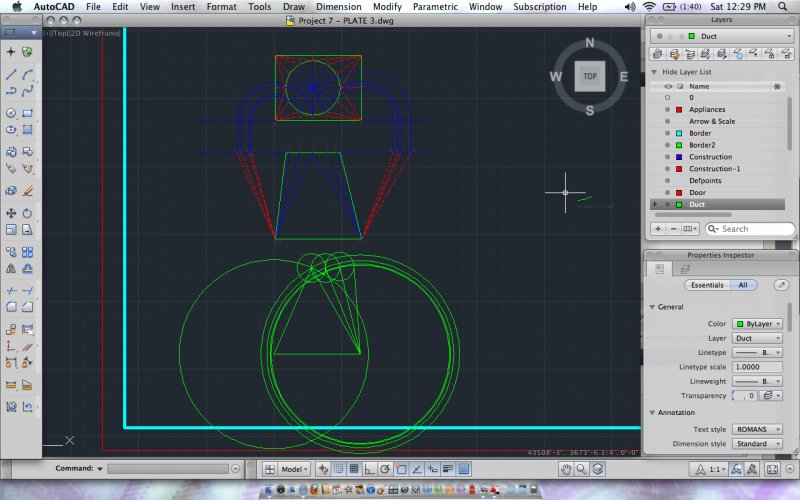The image size is (800, 500).
Task: Select the Rectangle drawing tool
Action: pyautogui.click(x=28, y=113)
